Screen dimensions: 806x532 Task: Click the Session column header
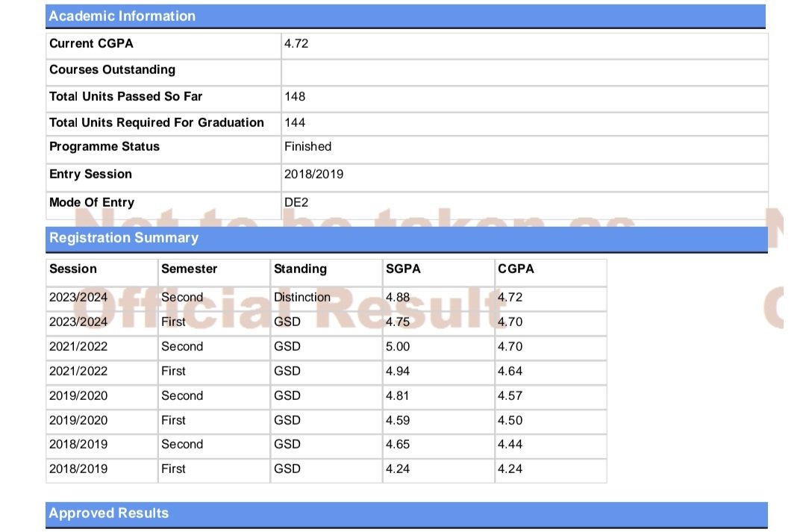(x=73, y=269)
